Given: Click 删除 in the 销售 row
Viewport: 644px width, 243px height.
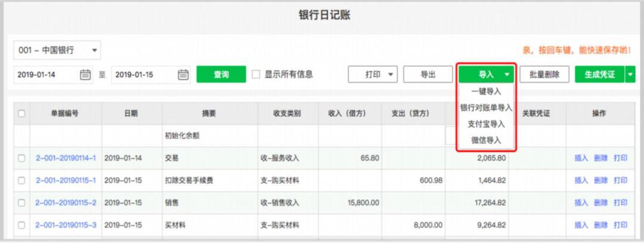Looking at the screenshot, I should [601, 203].
